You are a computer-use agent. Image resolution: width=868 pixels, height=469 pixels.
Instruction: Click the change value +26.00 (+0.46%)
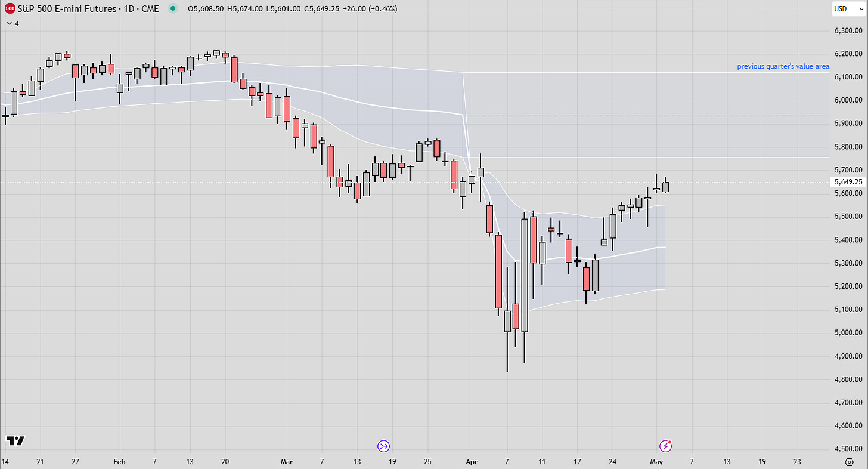coord(371,8)
